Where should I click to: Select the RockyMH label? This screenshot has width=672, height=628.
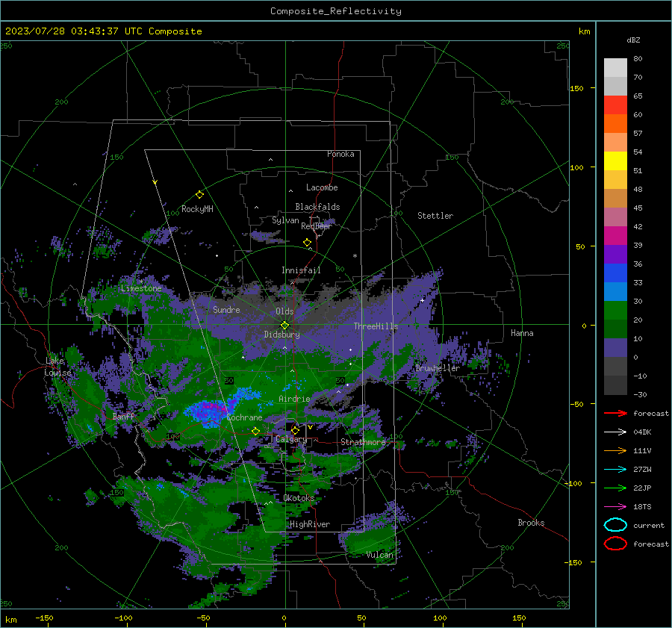[x=197, y=209]
